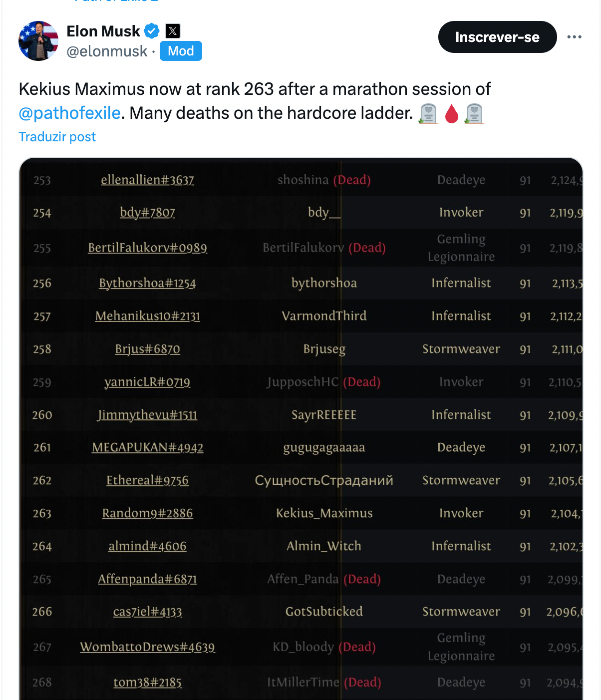This screenshot has width=601, height=700.
Task: Click the Inscrever-se subscribe button
Action: coord(497,37)
